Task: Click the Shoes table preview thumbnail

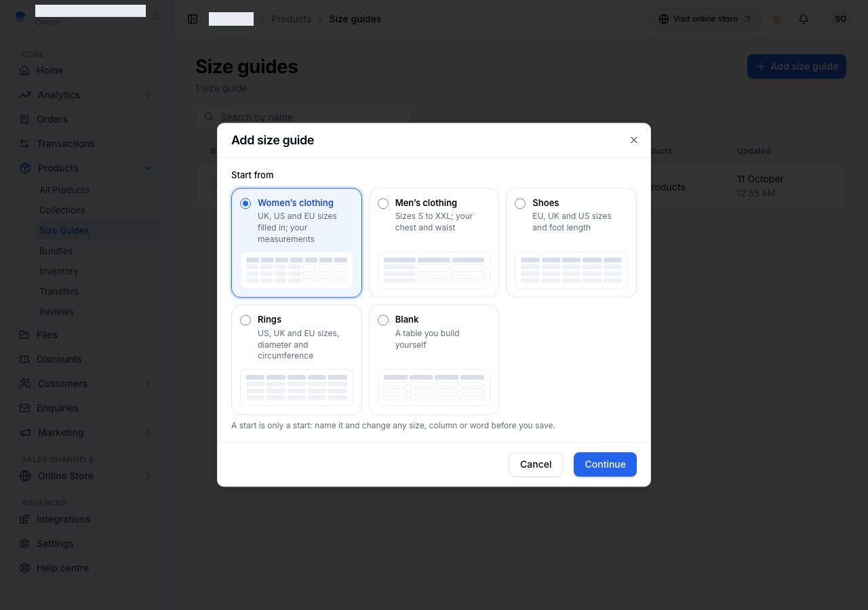Action: pos(571,270)
